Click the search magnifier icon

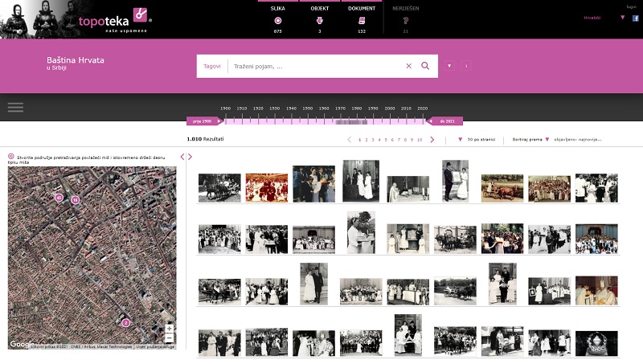tap(425, 66)
